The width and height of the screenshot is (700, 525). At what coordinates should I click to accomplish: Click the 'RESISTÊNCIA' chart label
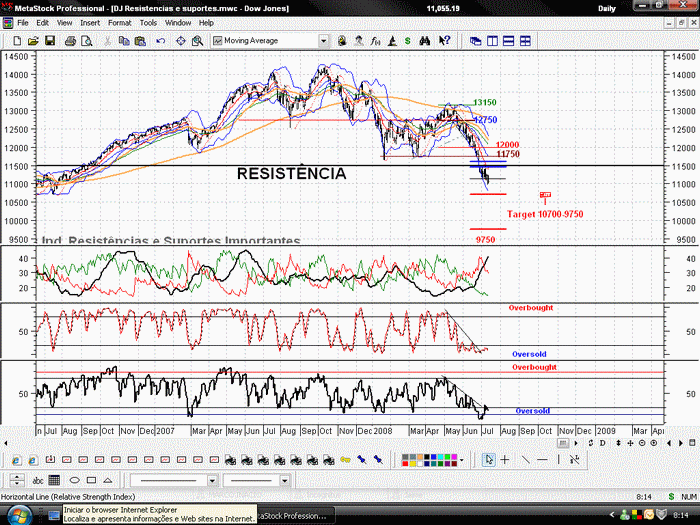[292, 174]
